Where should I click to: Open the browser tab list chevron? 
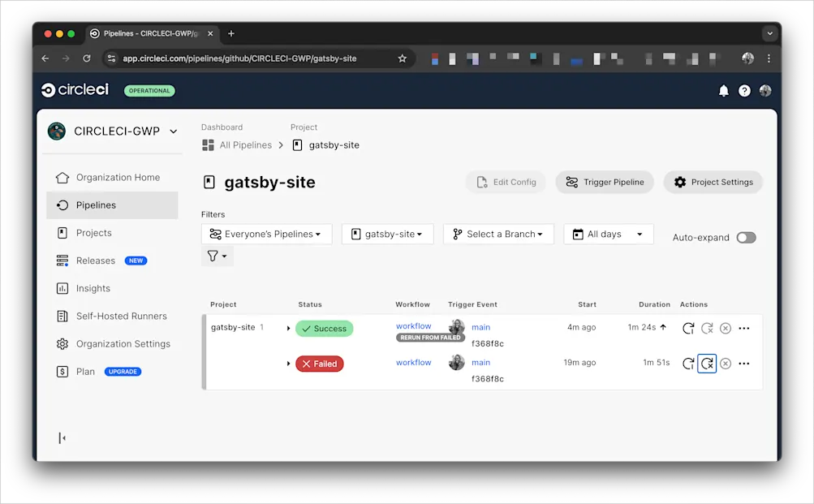point(770,34)
